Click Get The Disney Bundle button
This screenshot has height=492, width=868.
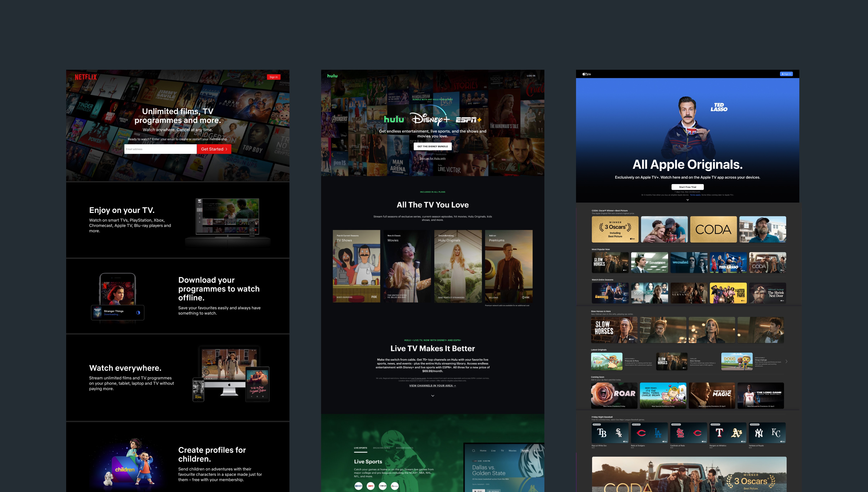(433, 146)
